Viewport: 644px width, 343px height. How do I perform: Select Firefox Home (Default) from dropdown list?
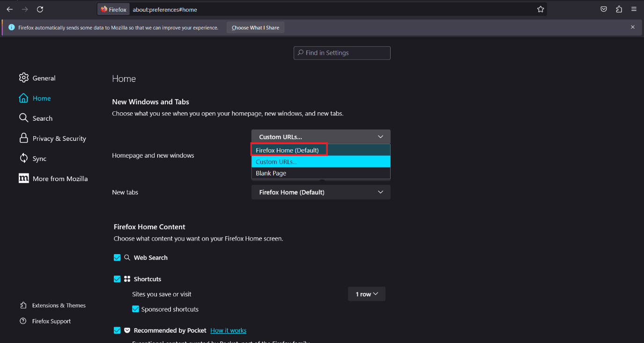pos(321,150)
